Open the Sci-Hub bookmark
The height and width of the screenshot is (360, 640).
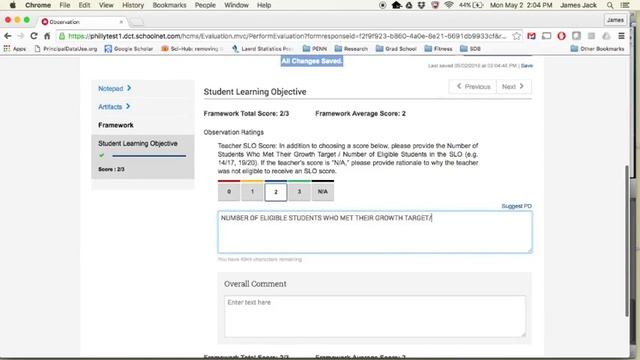192,49
